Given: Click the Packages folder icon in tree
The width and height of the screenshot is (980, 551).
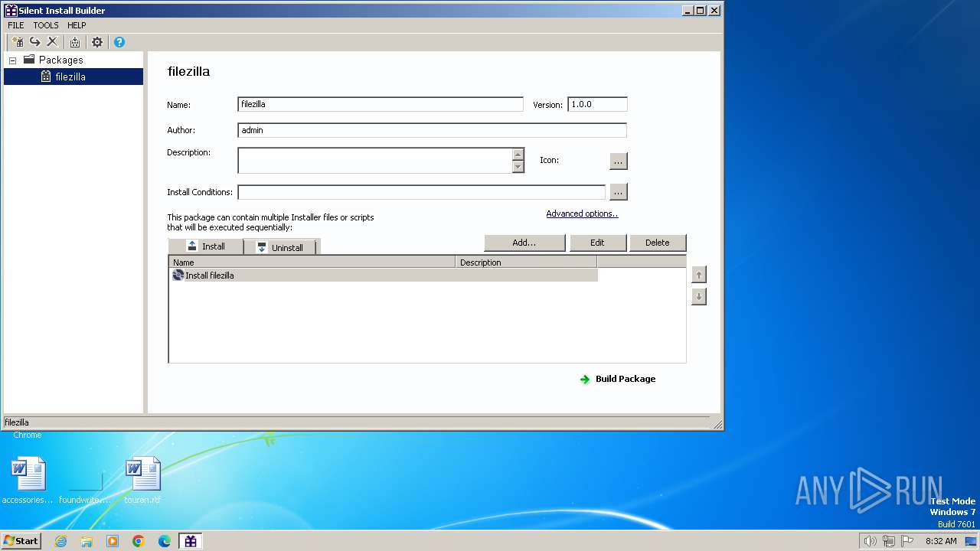Looking at the screenshot, I should coord(29,60).
